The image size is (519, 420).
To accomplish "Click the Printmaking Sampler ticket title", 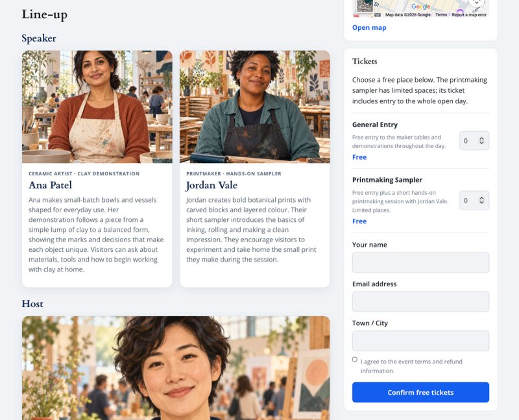I will pos(387,180).
